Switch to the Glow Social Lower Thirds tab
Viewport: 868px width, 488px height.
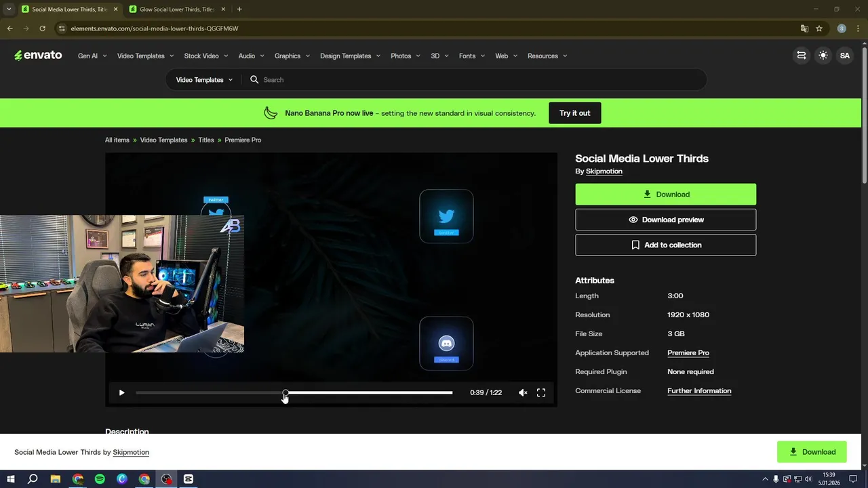pyautogui.click(x=176, y=9)
